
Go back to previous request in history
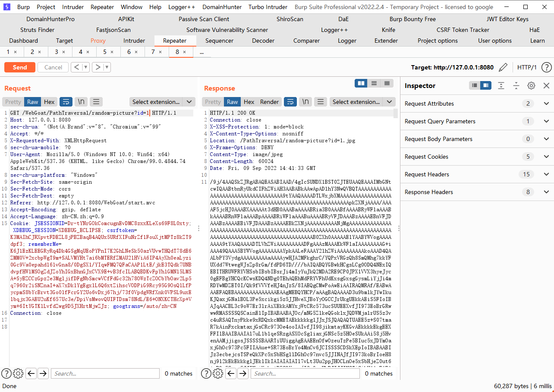point(76,67)
